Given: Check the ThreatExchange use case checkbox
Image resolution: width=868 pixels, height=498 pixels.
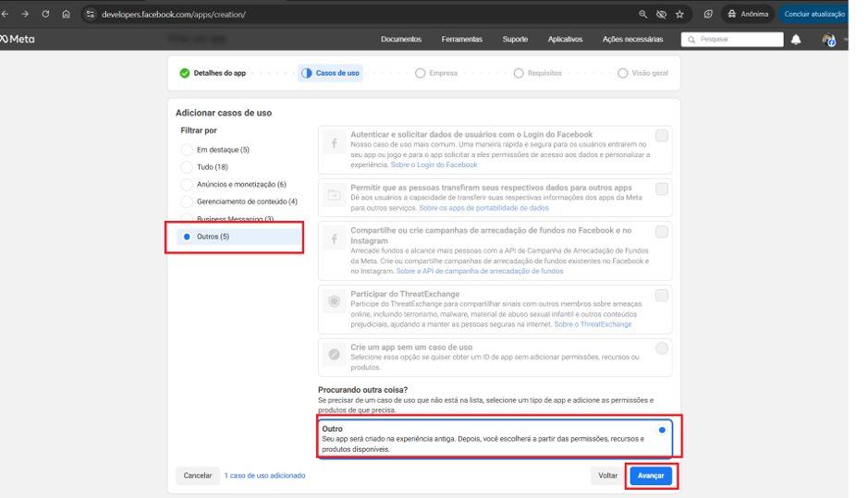Looking at the screenshot, I should coord(662,296).
